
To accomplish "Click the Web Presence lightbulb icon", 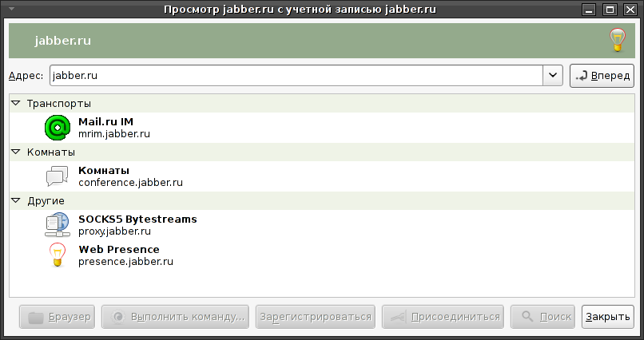I will [x=58, y=255].
